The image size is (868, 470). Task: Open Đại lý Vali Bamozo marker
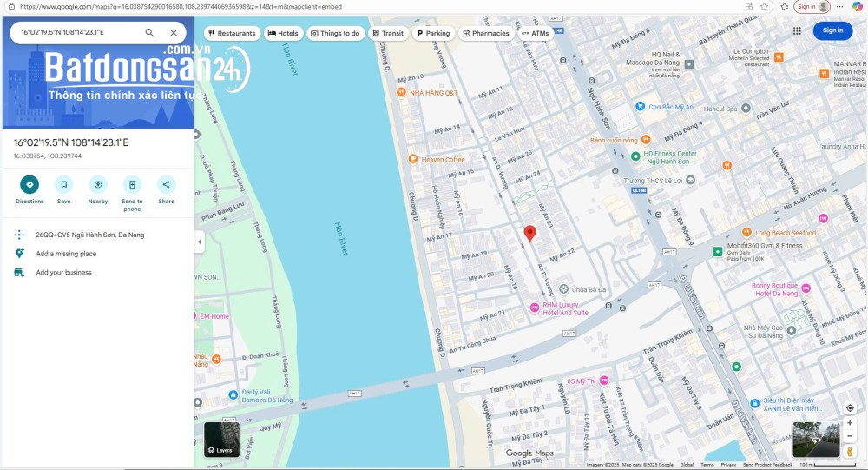[x=233, y=395]
